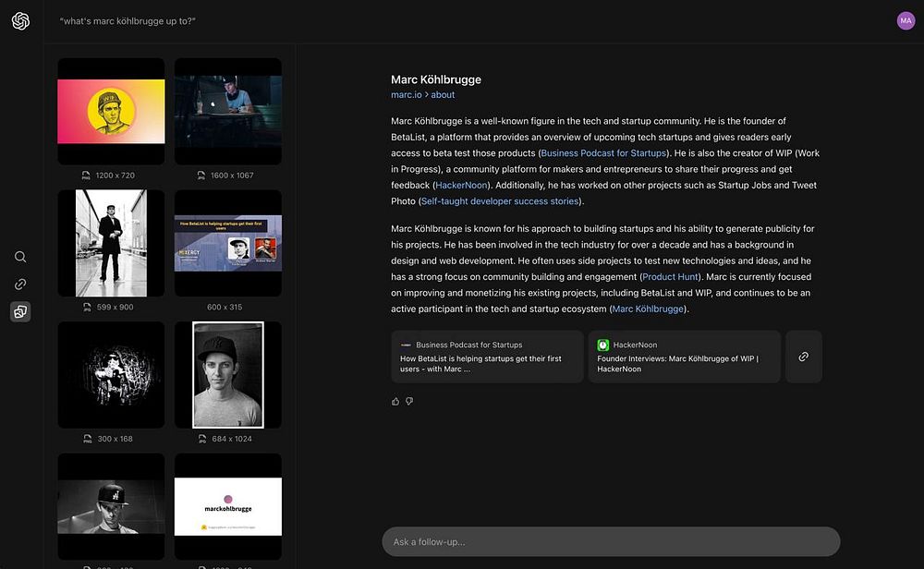
Task: Follow the HackerNoon inline citation link
Action: [461, 185]
